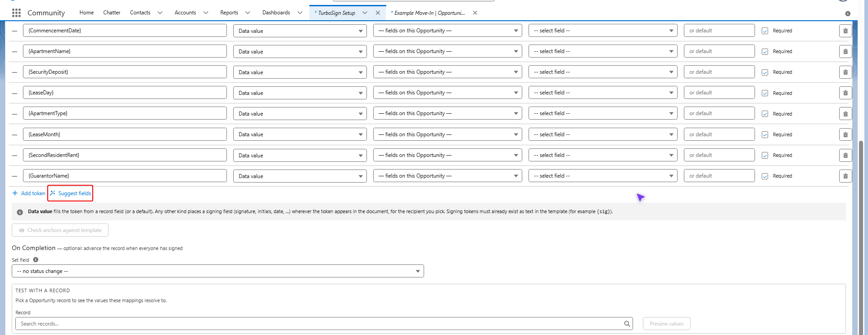The height and width of the screenshot is (335, 868).
Task: Click drag handle for {GuarantorName} row
Action: (x=14, y=176)
